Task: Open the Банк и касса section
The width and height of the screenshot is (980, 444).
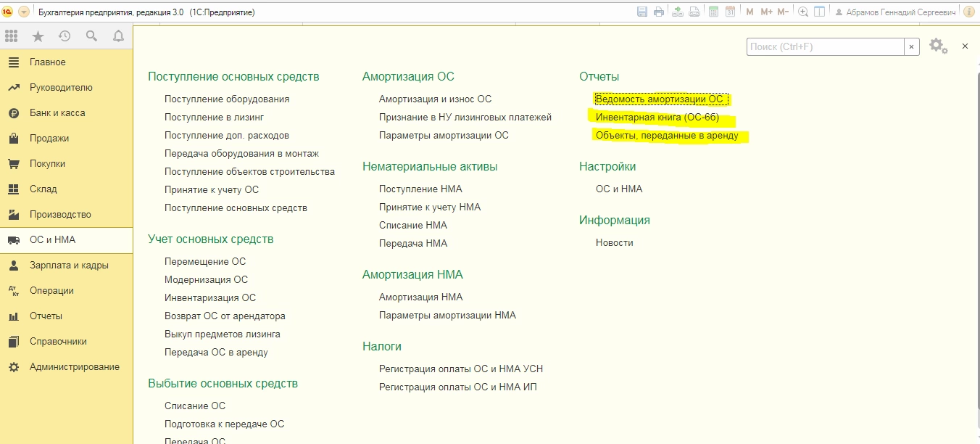Action: point(67,113)
